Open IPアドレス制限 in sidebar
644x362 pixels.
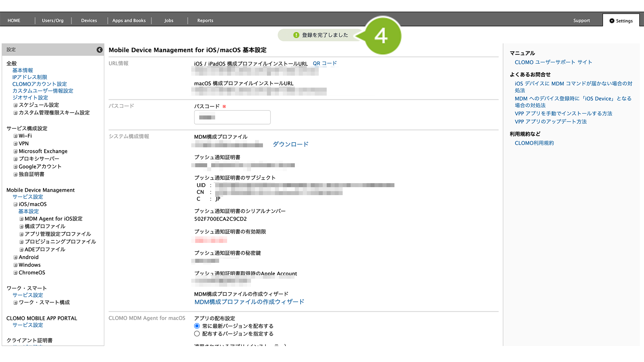pos(30,77)
